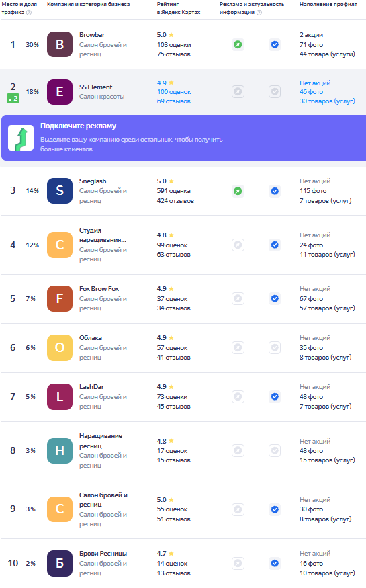
Task: Open 100 оценок link for 55 Element
Action: (174, 92)
